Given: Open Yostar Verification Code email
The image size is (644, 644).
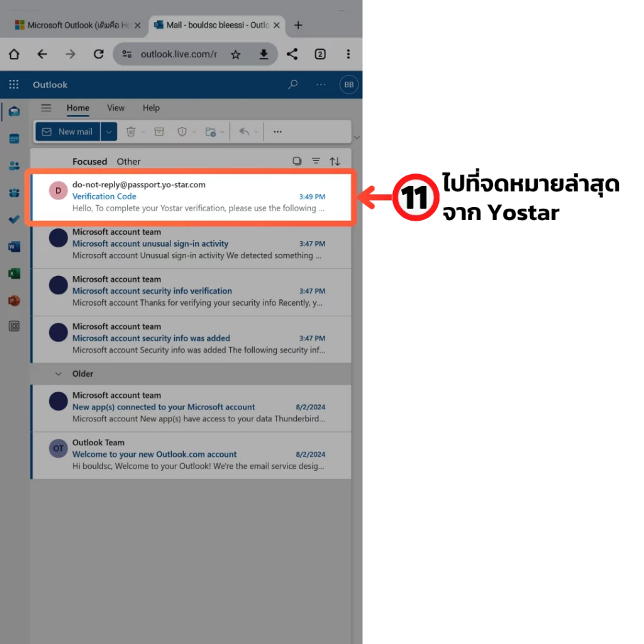Looking at the screenshot, I should (191, 197).
